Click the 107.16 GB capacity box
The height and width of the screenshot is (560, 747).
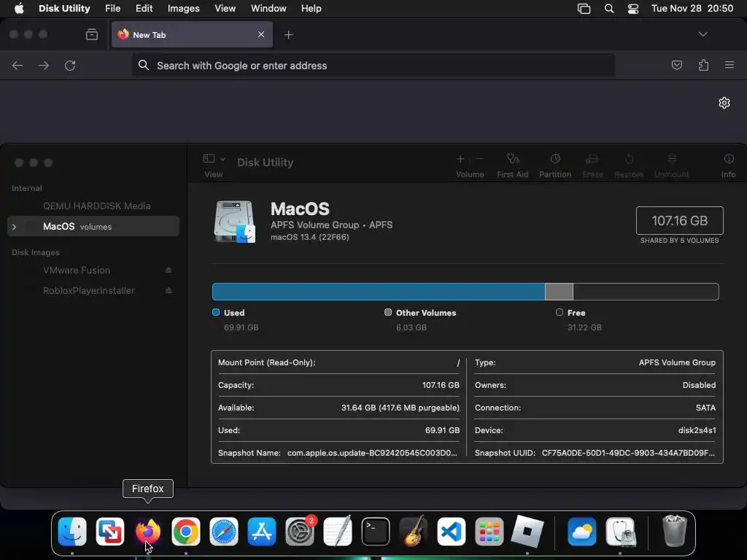point(680,220)
